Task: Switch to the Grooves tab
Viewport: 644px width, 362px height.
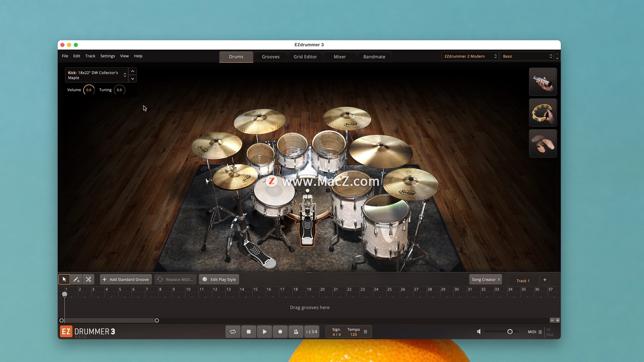Action: [x=271, y=57]
